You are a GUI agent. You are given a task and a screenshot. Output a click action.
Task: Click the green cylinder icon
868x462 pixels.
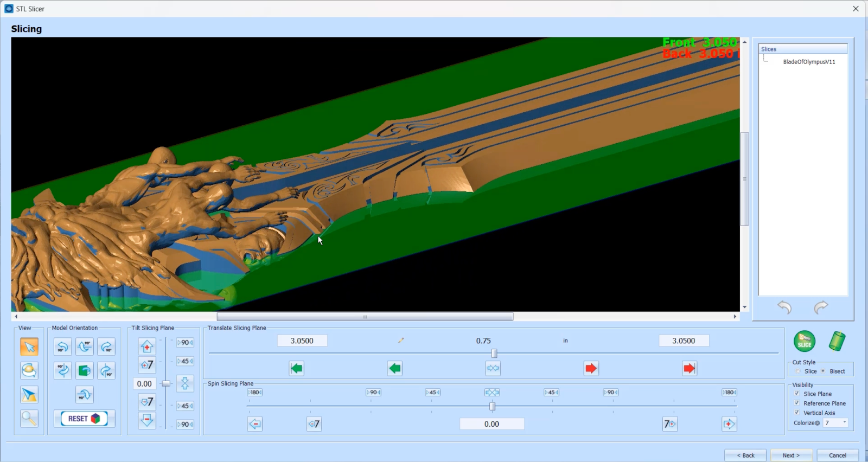tap(837, 342)
